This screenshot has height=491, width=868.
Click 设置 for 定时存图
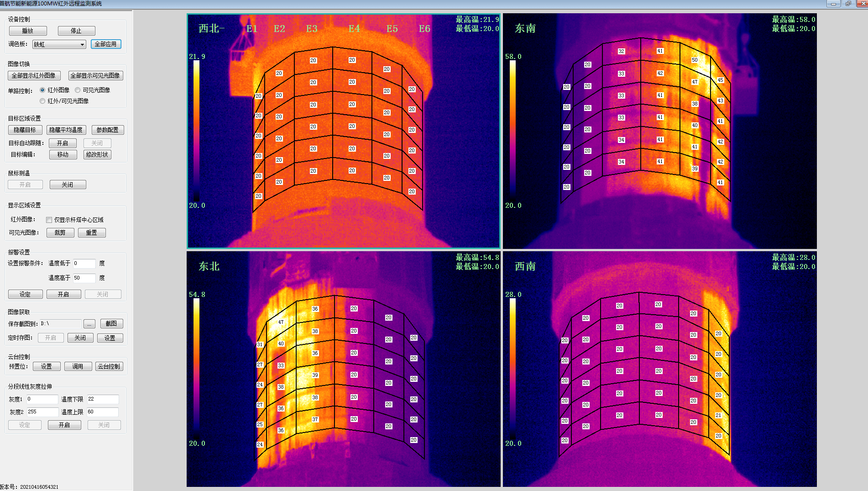tap(110, 338)
